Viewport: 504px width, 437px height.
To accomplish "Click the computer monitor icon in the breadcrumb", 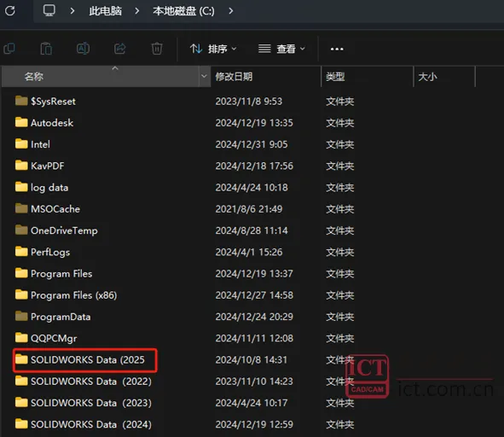I will pos(49,10).
